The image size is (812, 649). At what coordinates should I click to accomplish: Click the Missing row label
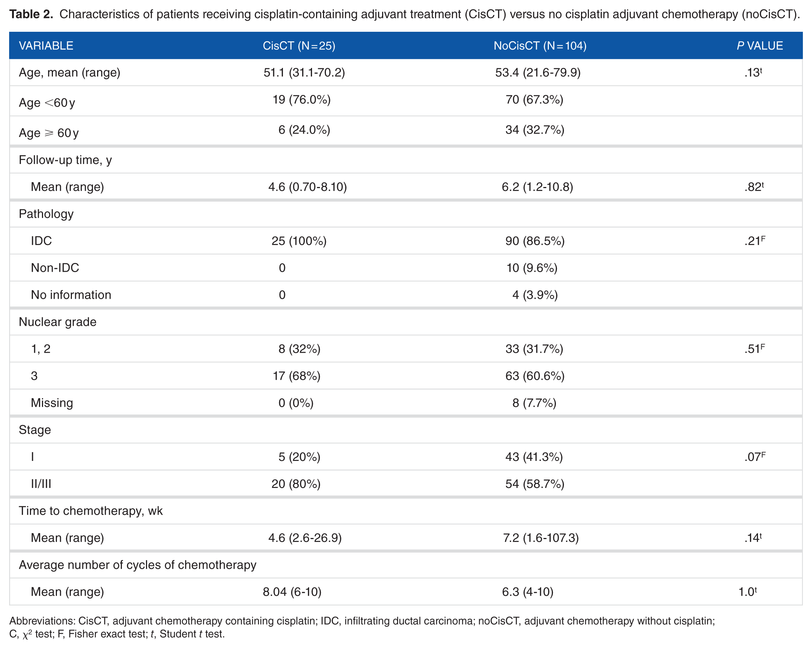[x=52, y=403]
